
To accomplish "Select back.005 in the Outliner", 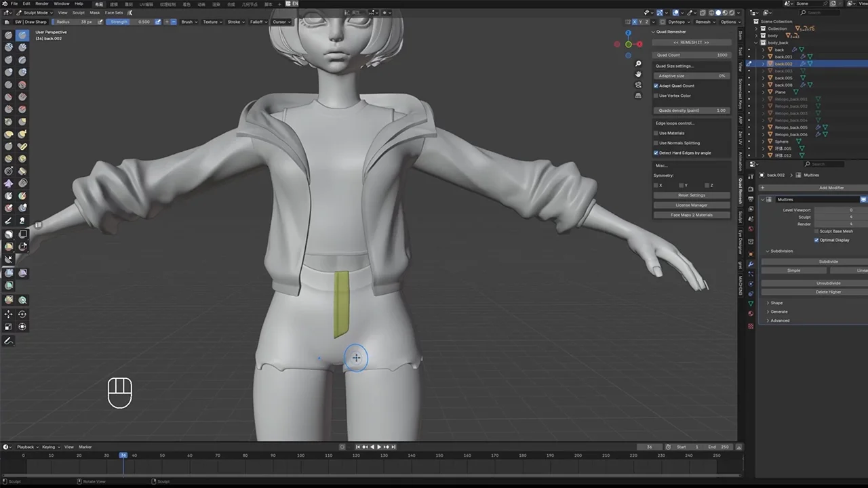I will (783, 78).
